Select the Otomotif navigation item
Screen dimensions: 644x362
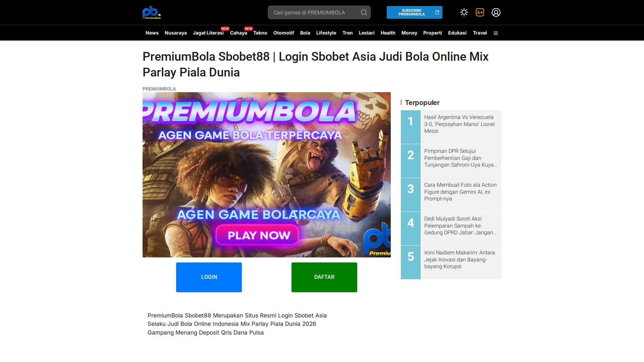283,33
